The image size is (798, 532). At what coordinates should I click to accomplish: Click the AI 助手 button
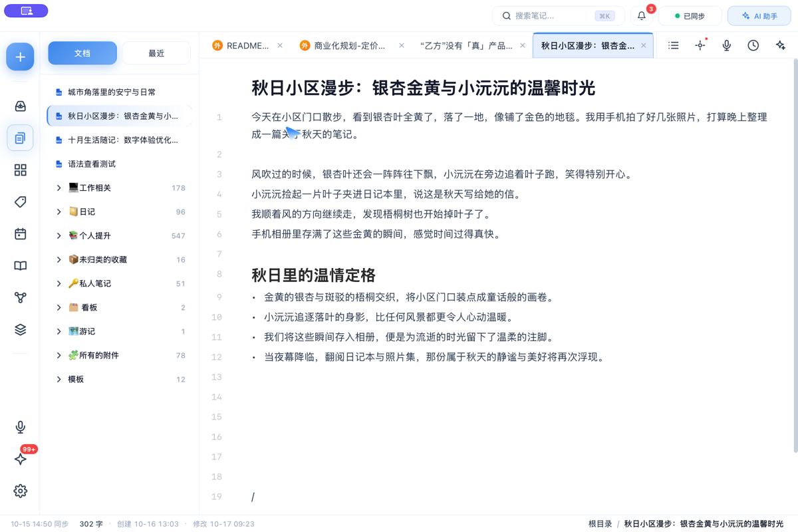[759, 16]
